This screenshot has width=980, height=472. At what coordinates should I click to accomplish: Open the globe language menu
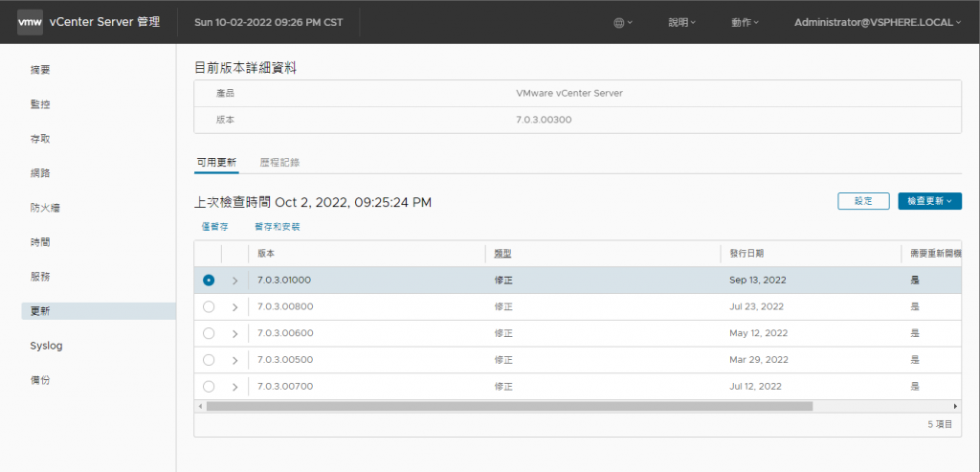(x=623, y=23)
